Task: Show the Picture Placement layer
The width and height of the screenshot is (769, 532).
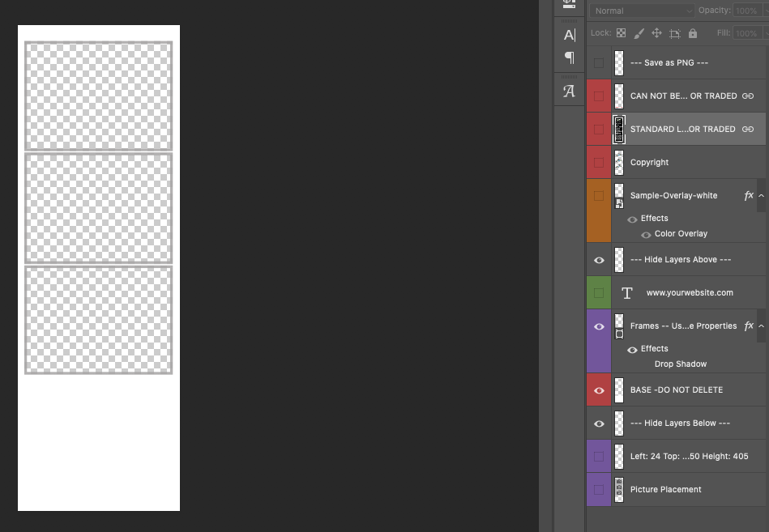Action: [x=599, y=490]
